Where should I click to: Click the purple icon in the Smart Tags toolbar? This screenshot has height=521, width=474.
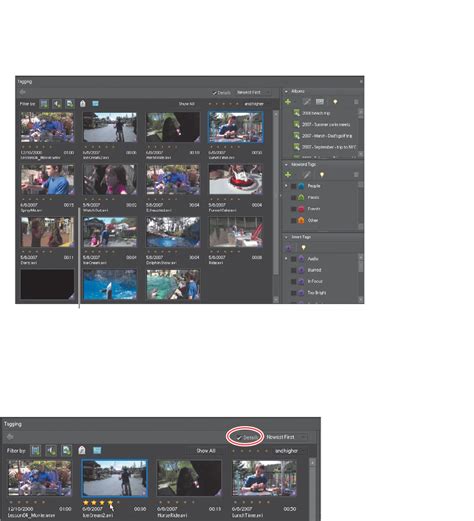(289, 248)
